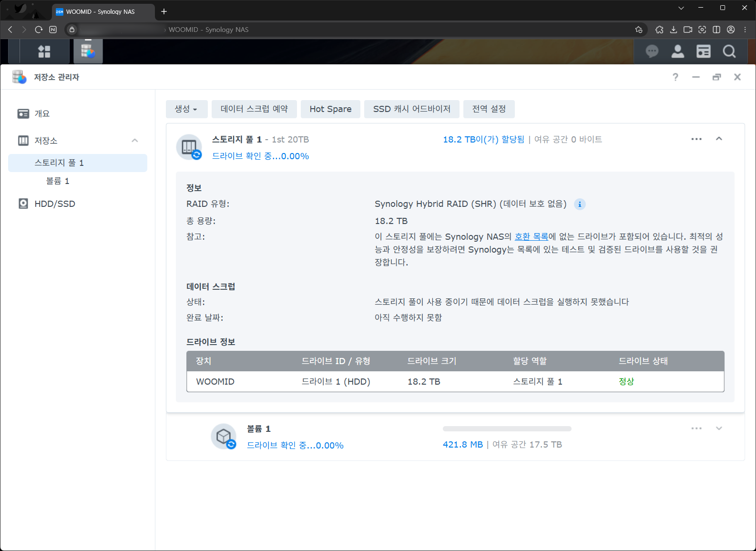Minimize the 저장소 관리자 window
Image resolution: width=756 pixels, height=551 pixels.
696,77
